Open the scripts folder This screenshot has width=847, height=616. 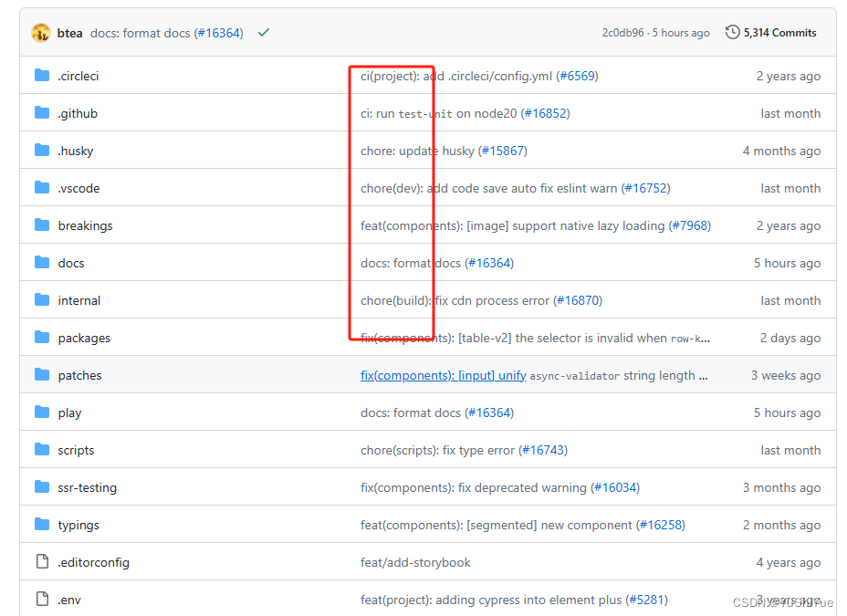(76, 450)
